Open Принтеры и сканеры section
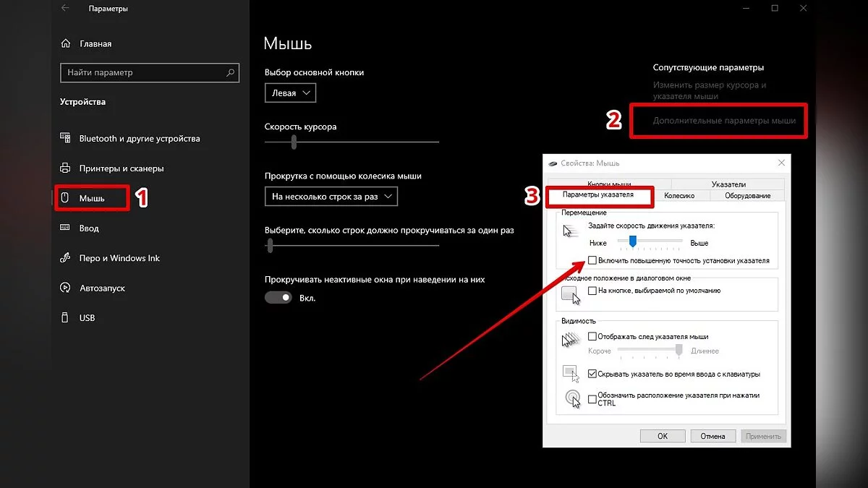 tap(121, 168)
